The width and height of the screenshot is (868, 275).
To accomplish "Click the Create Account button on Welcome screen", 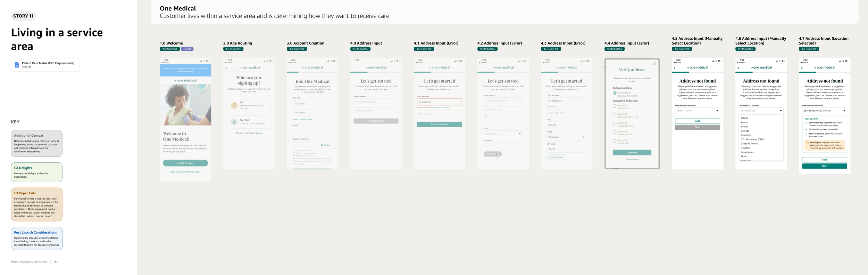I will coord(185,163).
